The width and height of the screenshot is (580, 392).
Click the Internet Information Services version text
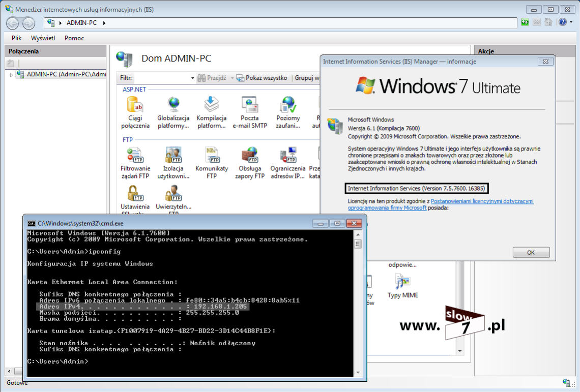pyautogui.click(x=416, y=188)
